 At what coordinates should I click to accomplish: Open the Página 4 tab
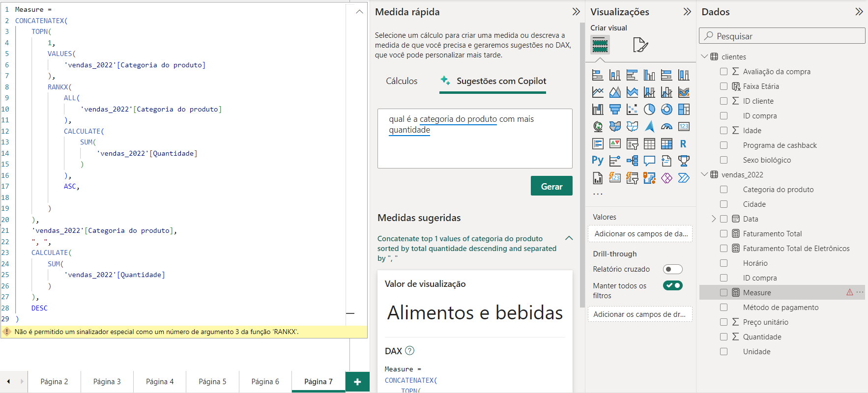click(x=160, y=382)
